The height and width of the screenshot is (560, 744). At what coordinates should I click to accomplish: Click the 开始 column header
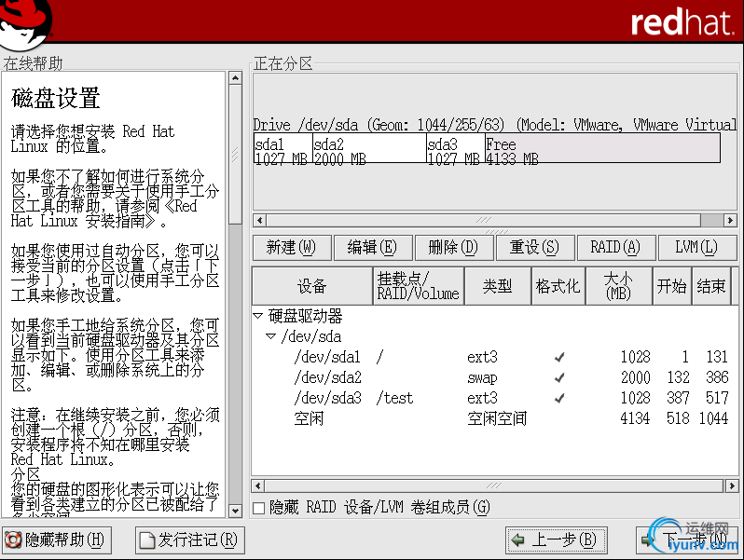pyautogui.click(x=672, y=286)
